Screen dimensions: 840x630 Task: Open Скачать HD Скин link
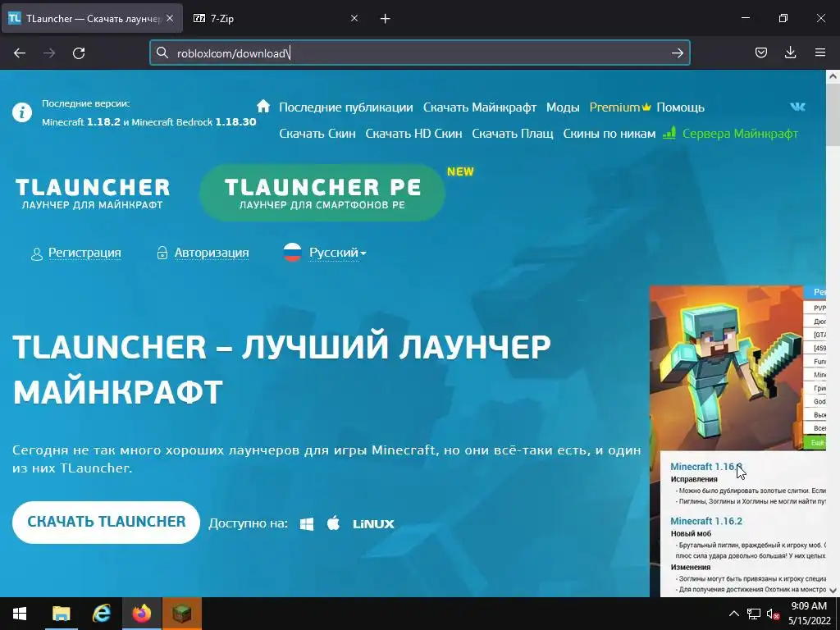413,134
